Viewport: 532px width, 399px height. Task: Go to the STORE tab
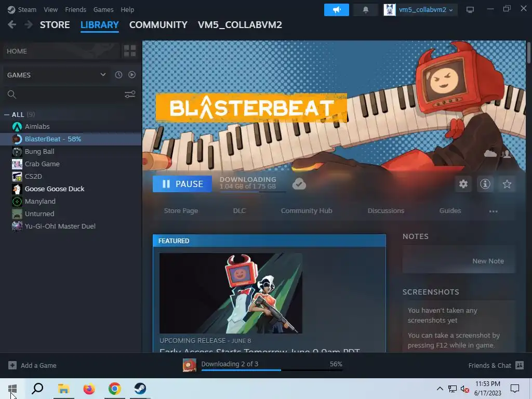[x=55, y=25]
